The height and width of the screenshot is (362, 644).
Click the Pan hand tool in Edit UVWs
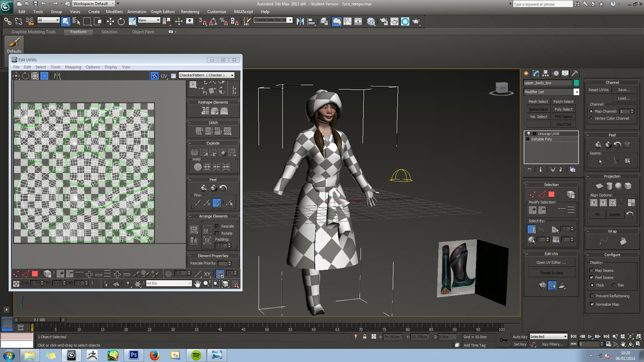[197, 284]
